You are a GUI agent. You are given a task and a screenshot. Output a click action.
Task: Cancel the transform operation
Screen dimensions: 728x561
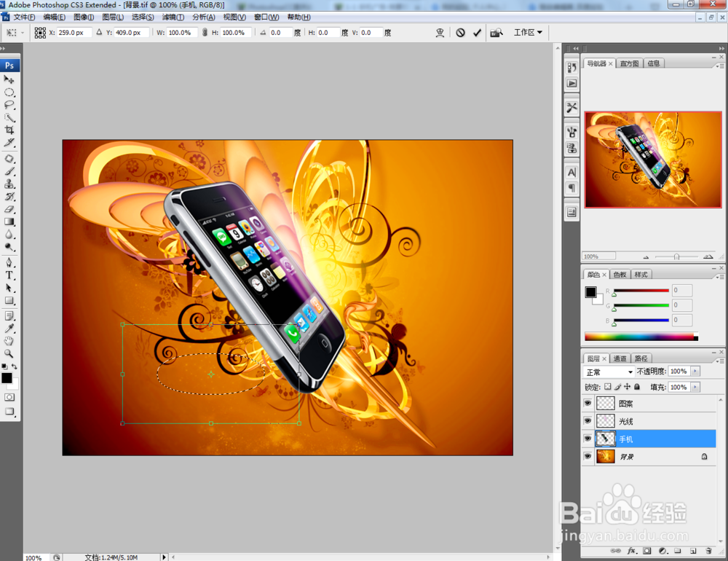pyautogui.click(x=460, y=33)
